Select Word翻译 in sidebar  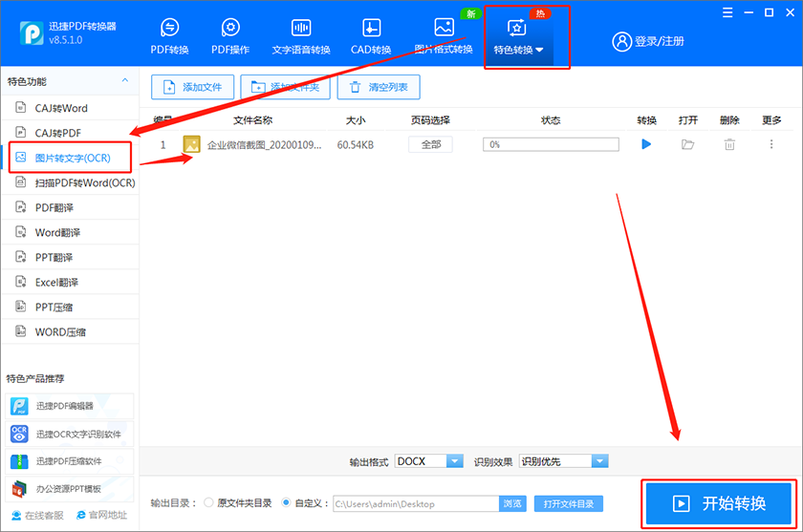(x=71, y=232)
